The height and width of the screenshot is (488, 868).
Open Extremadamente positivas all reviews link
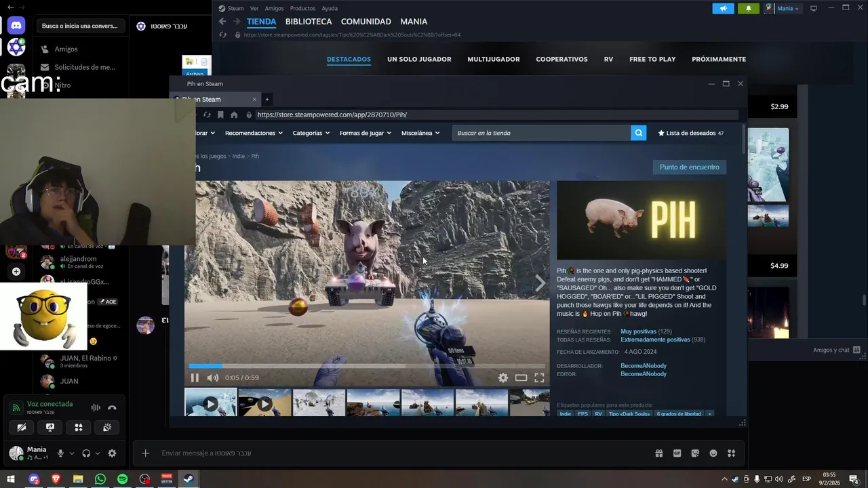point(655,340)
